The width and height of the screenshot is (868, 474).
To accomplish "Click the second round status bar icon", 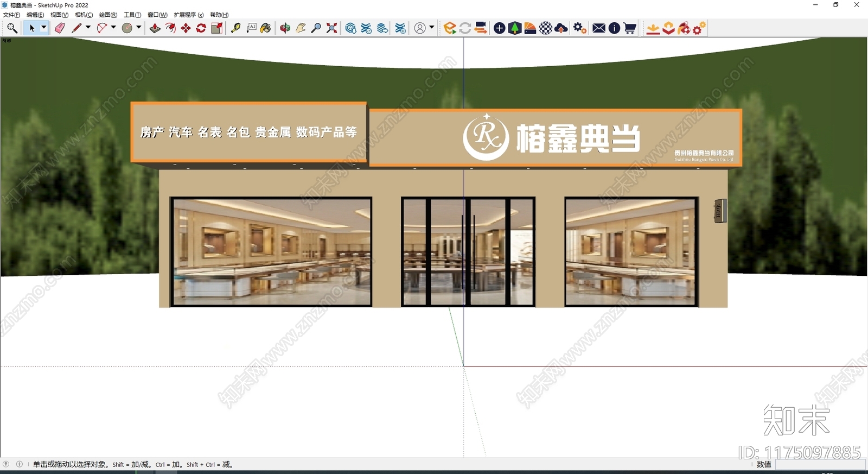I will pyautogui.click(x=20, y=464).
